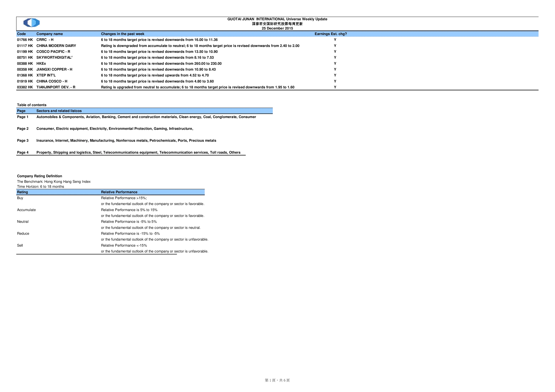Click CHINA COSCO - H company name
Viewport: 555px width, 392px height.
pos(52,81)
